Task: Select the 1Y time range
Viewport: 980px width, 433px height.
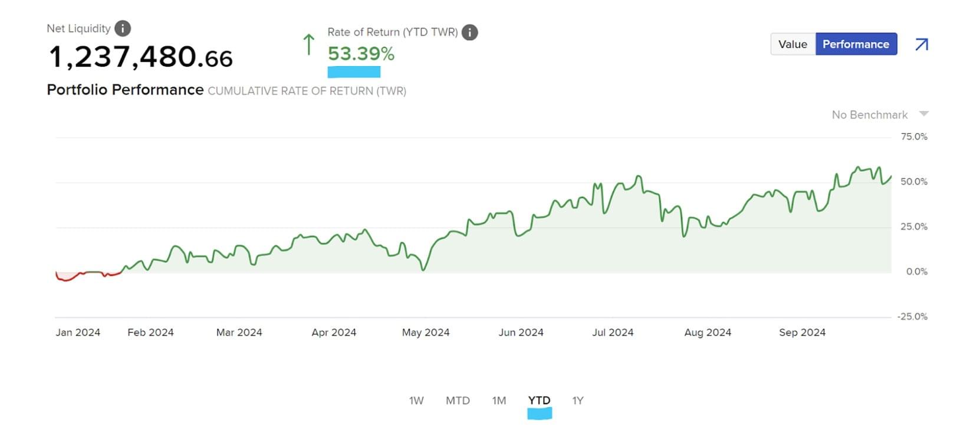Action: click(578, 401)
